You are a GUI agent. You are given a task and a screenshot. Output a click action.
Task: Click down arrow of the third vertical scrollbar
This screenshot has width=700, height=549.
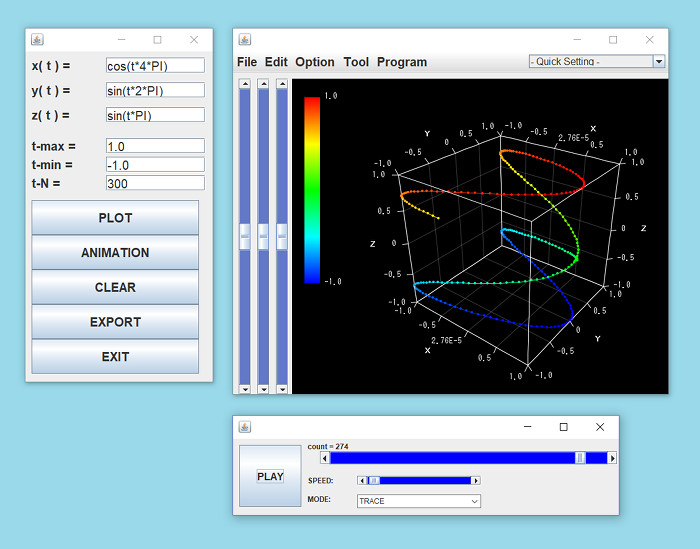click(x=282, y=388)
